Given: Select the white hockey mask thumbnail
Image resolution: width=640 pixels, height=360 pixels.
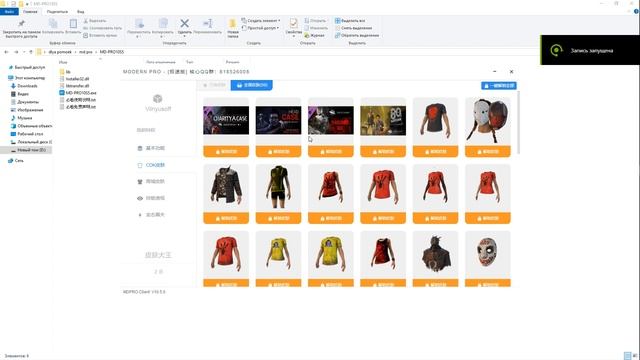Looking at the screenshot, I should [487, 120].
